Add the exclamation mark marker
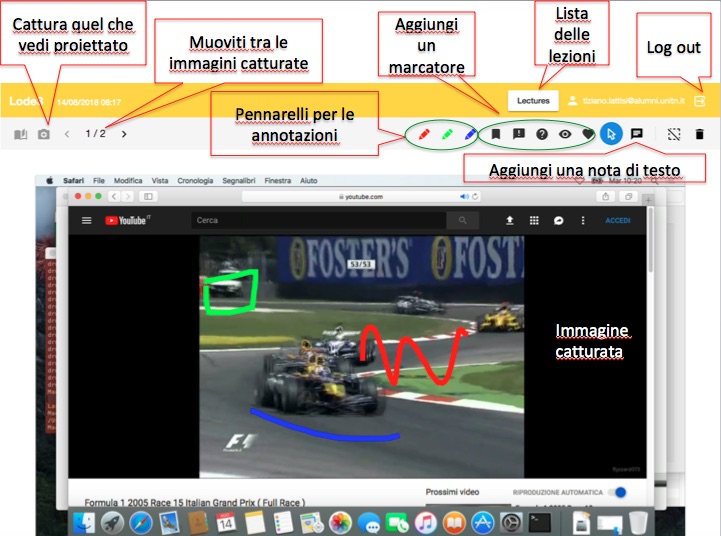The height and width of the screenshot is (536, 721). [x=519, y=134]
